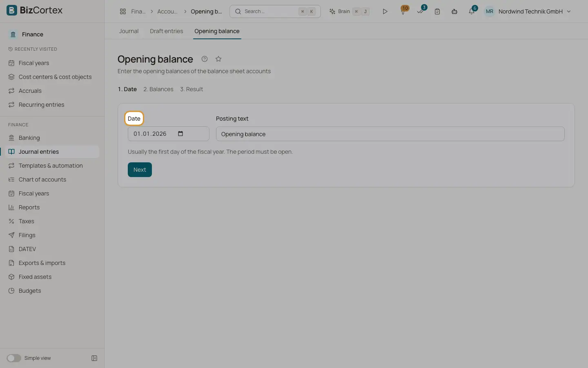The image size is (588, 368).
Task: Open notifications bell with badge 6
Action: 472,11
